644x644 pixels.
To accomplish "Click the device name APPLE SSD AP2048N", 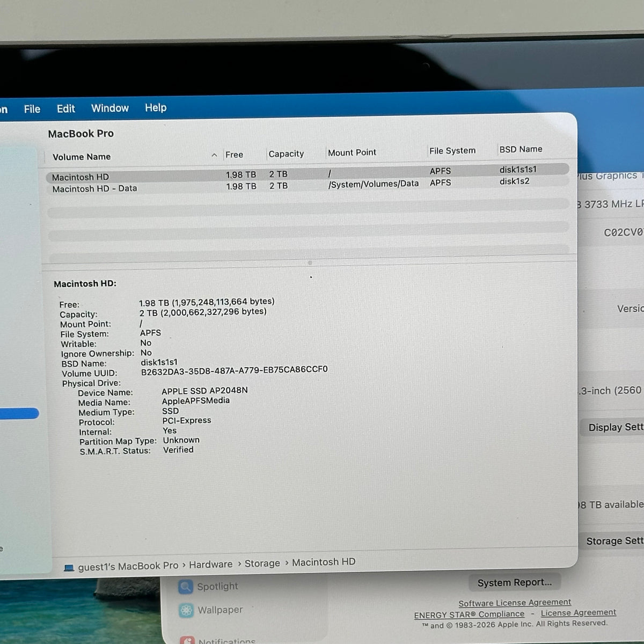I will 204,391.
